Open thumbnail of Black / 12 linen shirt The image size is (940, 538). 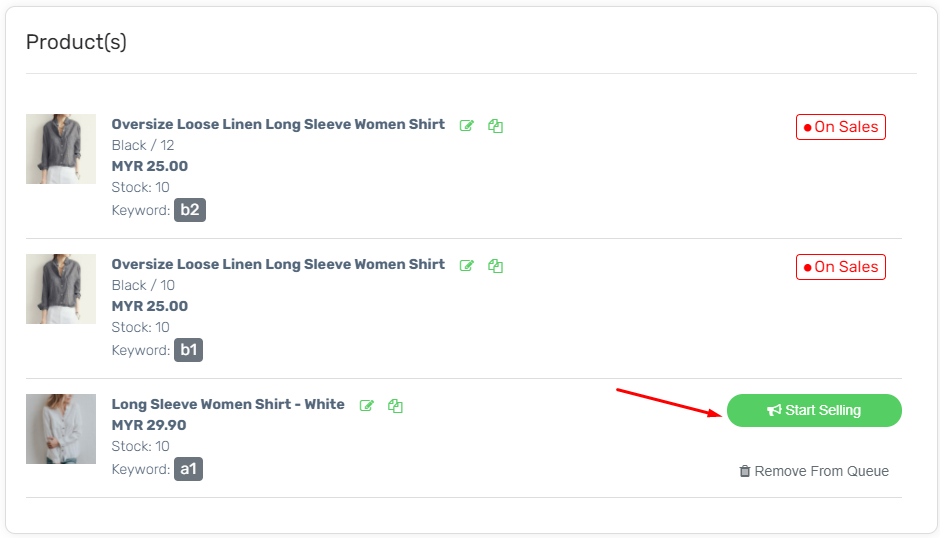[x=61, y=149]
